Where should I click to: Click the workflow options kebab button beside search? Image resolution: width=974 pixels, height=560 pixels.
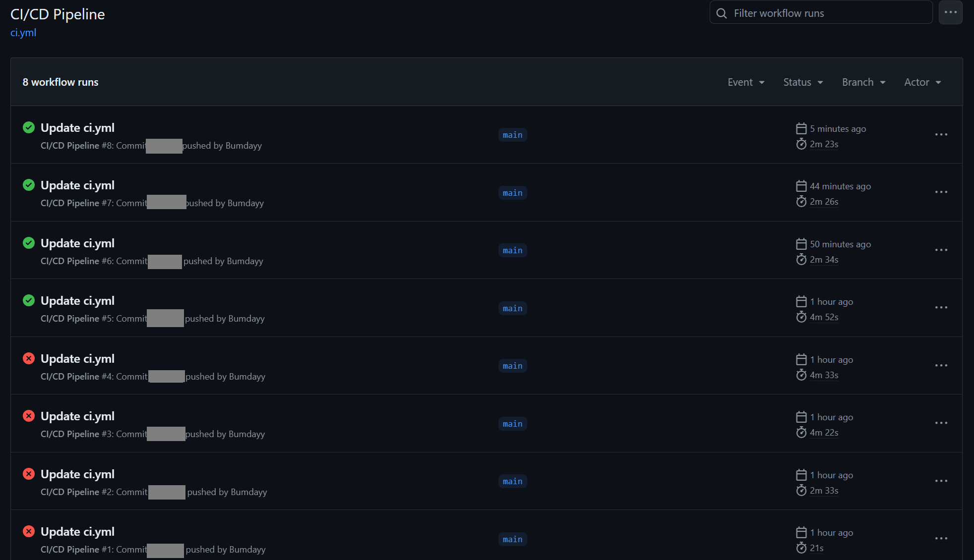coord(950,12)
